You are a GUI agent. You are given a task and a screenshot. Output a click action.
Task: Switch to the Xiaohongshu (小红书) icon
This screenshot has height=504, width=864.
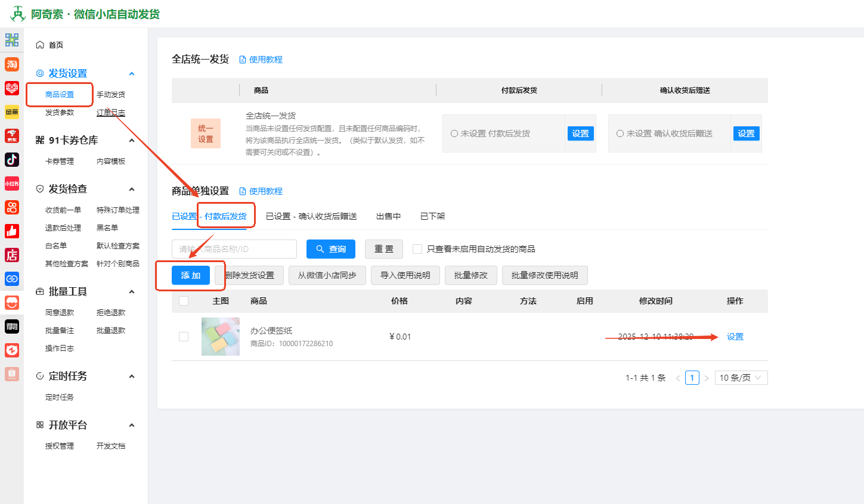click(x=12, y=183)
